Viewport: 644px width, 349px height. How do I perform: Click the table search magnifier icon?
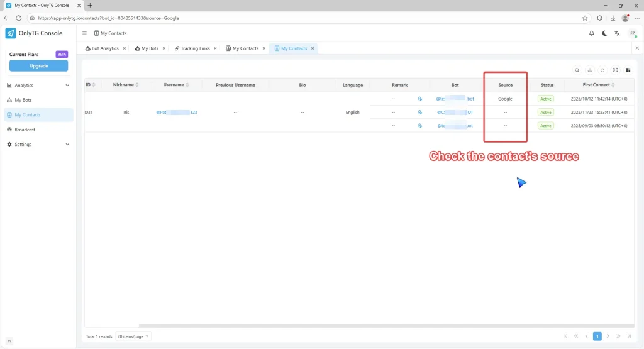577,70
